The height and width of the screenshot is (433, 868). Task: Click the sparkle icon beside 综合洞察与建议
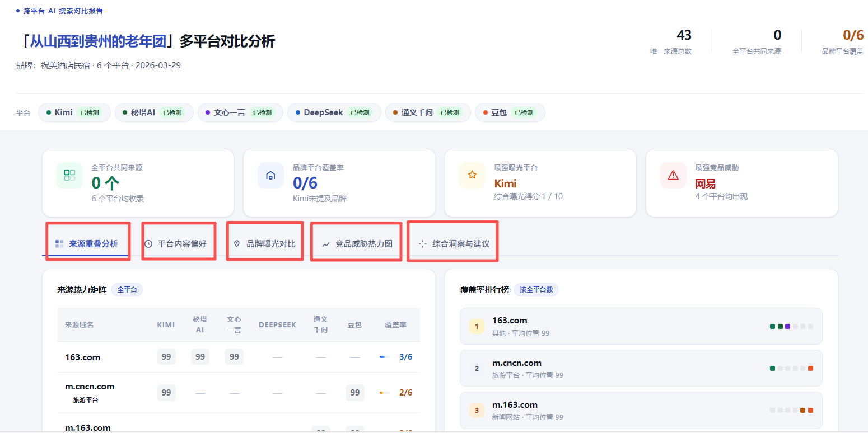[x=422, y=244]
